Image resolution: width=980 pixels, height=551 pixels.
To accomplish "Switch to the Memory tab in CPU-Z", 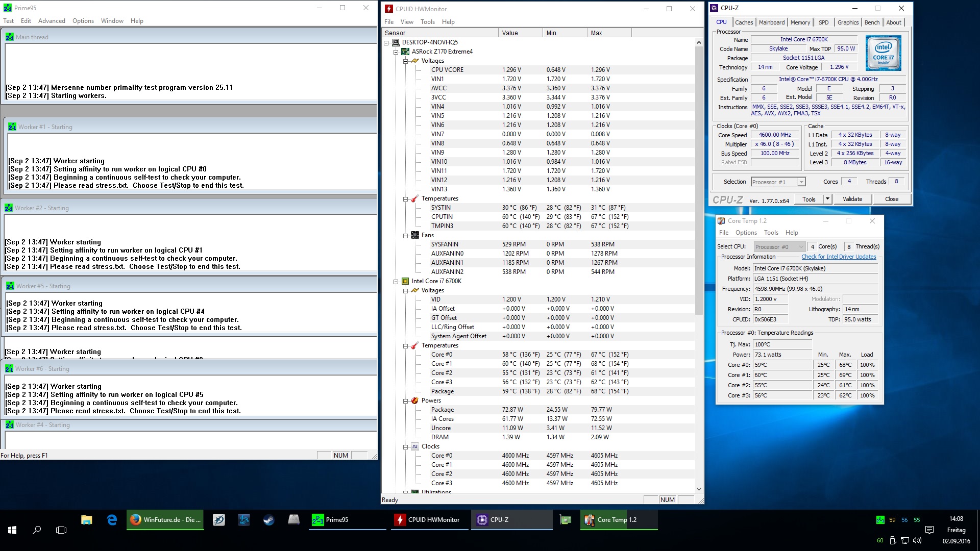I will [x=800, y=22].
